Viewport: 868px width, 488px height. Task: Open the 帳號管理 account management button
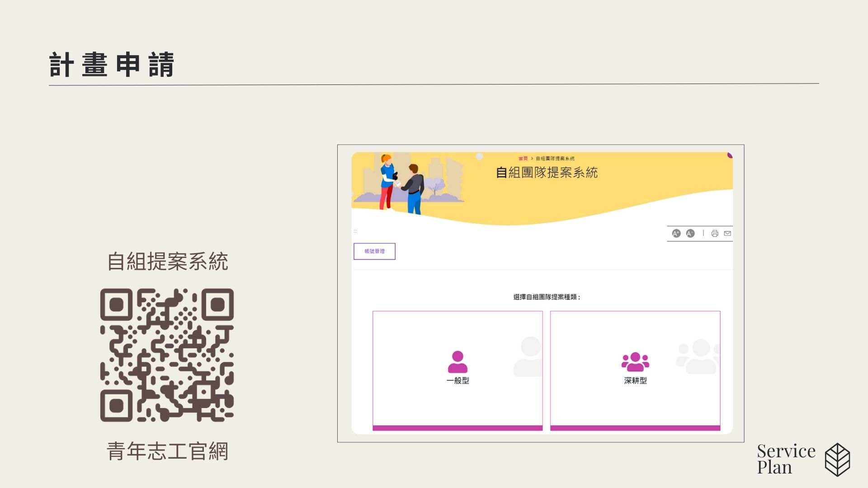[374, 251]
